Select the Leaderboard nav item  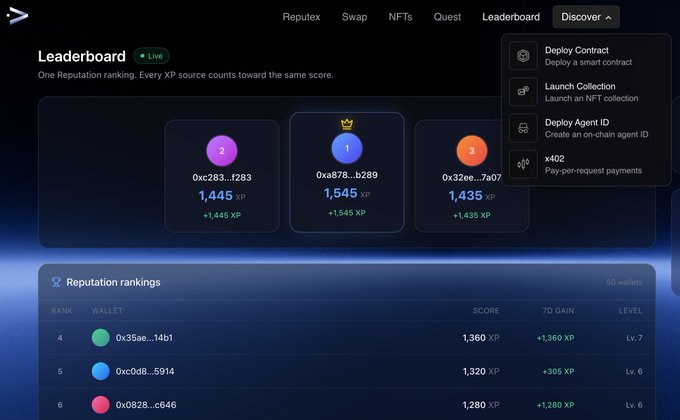pyautogui.click(x=511, y=17)
